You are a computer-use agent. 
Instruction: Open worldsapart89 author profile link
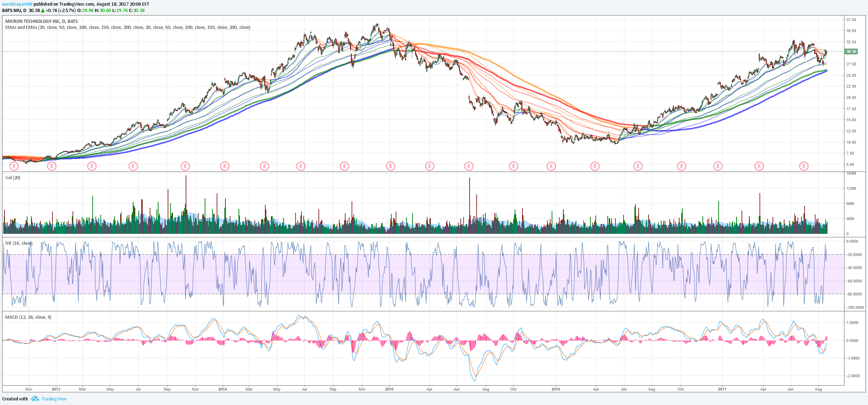coord(17,4)
